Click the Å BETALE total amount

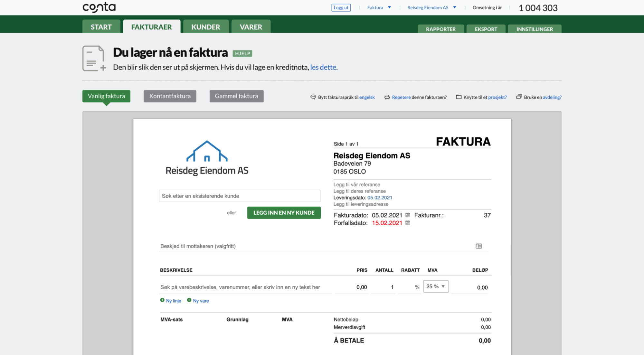485,341
